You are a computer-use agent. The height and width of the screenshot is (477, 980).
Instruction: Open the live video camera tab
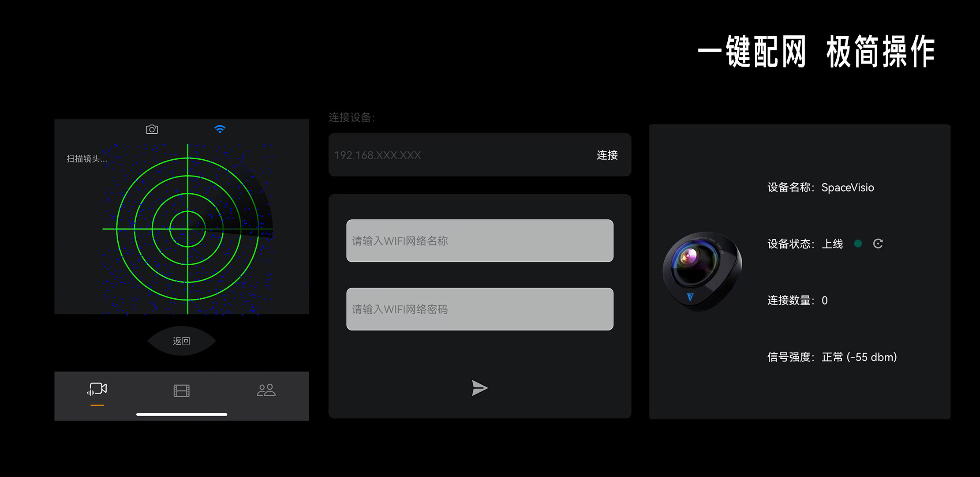(97, 389)
